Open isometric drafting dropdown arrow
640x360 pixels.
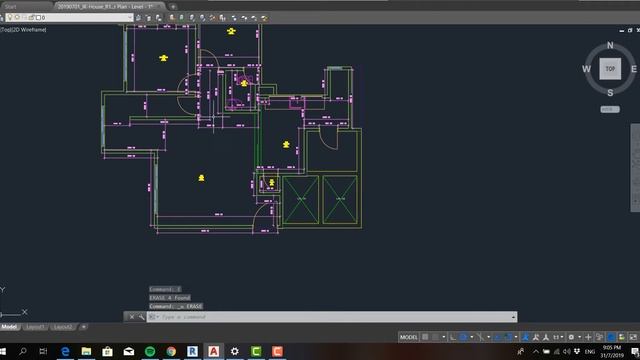coord(489,337)
